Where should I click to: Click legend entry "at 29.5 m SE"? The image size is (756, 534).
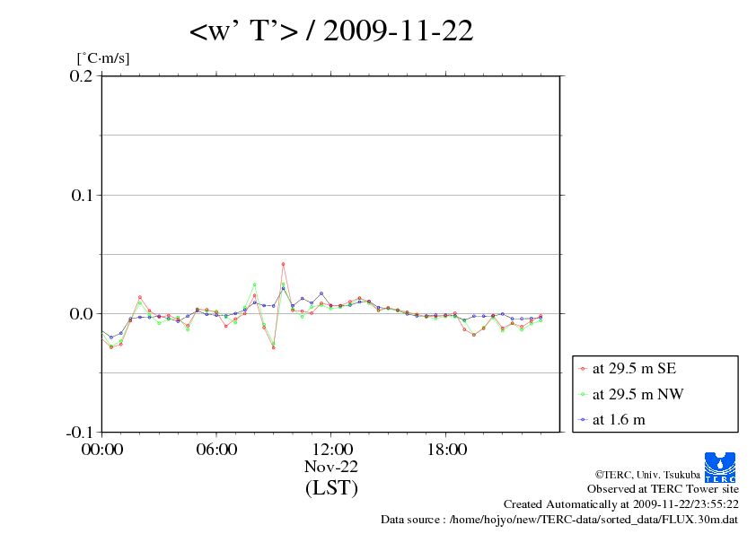tap(634, 369)
